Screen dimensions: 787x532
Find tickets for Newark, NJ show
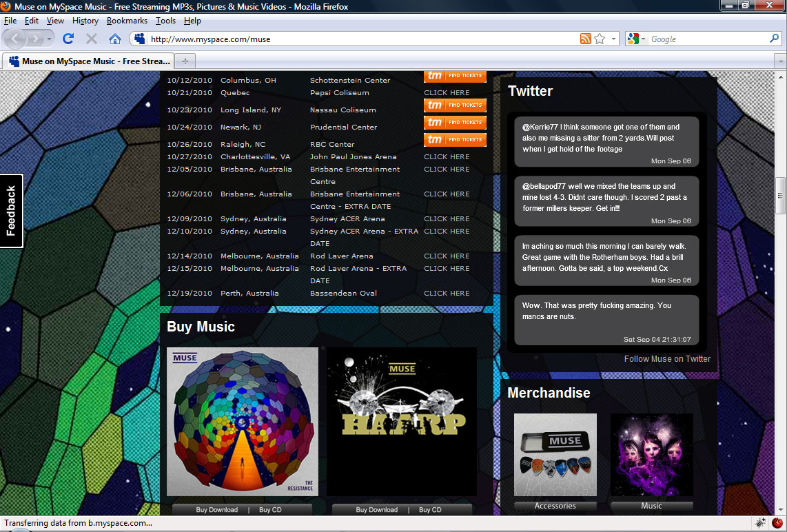point(456,123)
